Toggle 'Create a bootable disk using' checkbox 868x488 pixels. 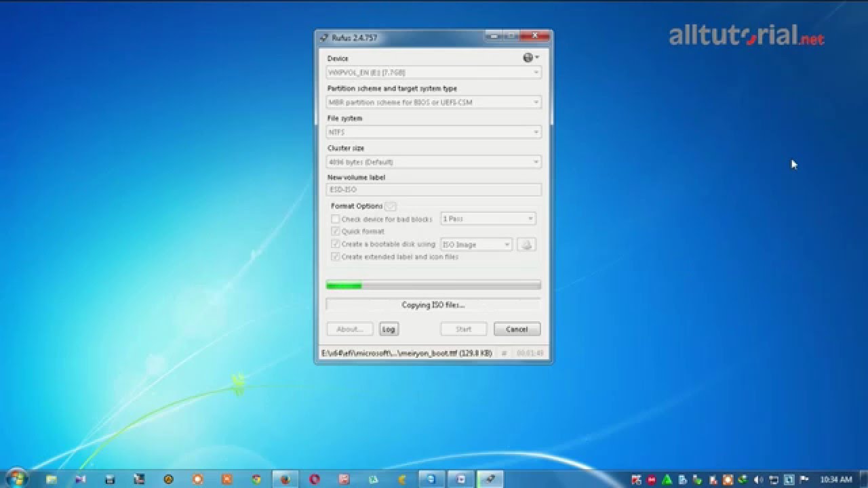[335, 244]
